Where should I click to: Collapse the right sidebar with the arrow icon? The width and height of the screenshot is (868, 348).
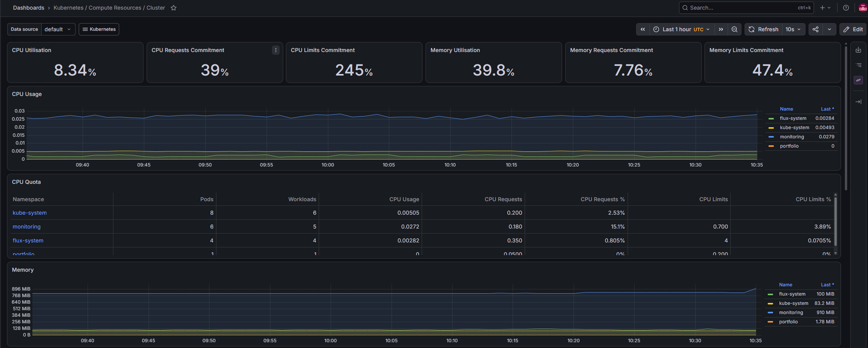[x=858, y=102]
